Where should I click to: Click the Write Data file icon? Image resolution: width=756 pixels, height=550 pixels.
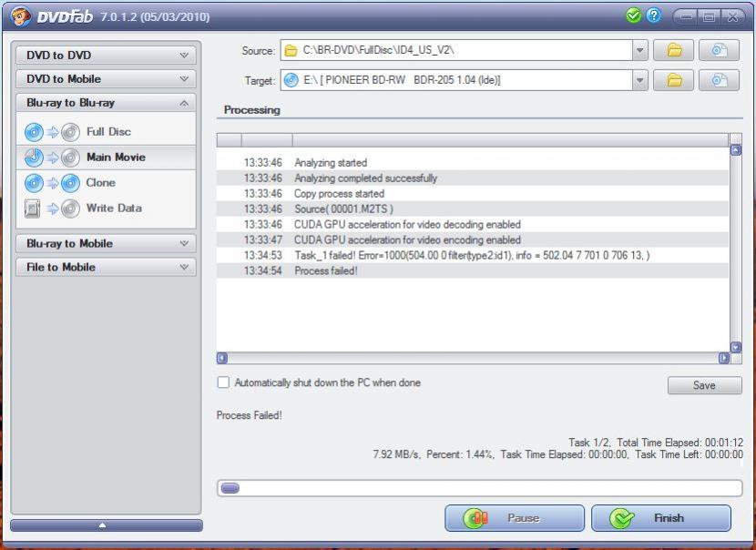[32, 209]
